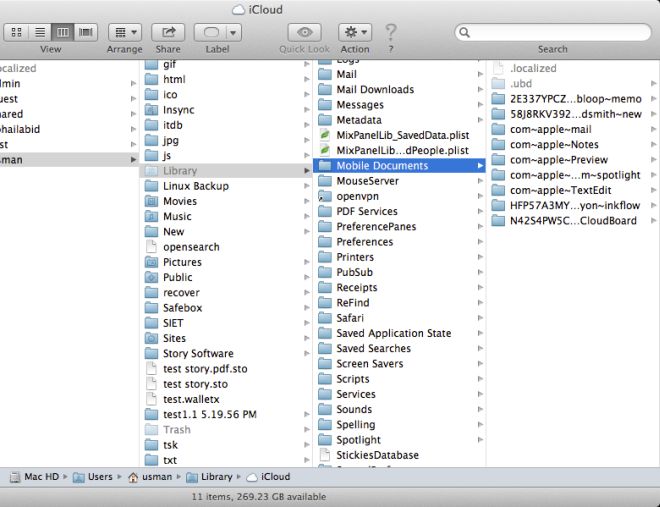Open the Arrange dropdown menu

(125, 32)
